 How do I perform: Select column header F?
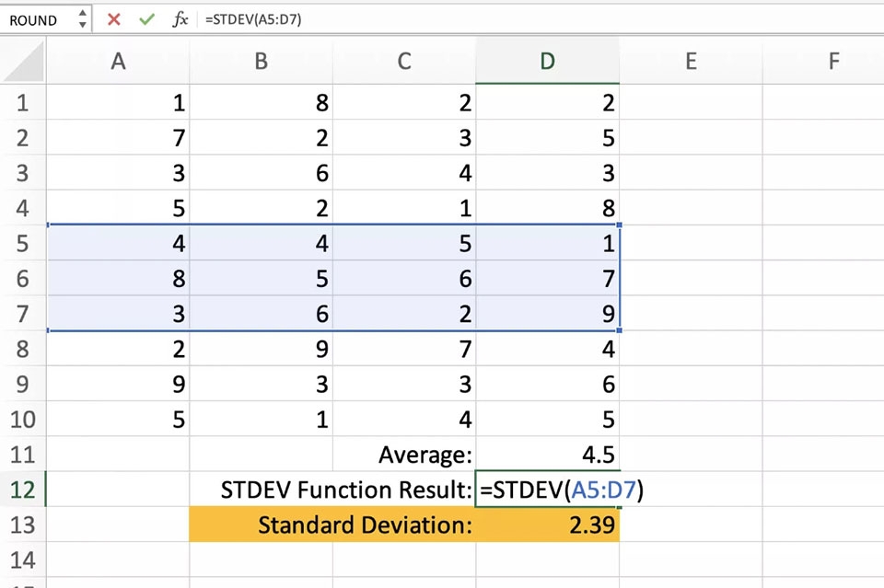[x=833, y=61]
